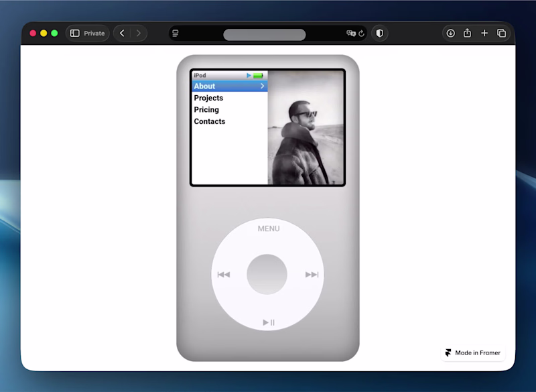Click the translate icon in address bar

pos(351,33)
